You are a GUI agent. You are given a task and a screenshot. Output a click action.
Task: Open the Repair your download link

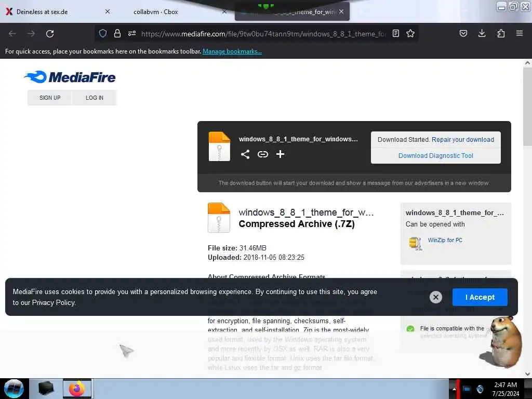463,139
